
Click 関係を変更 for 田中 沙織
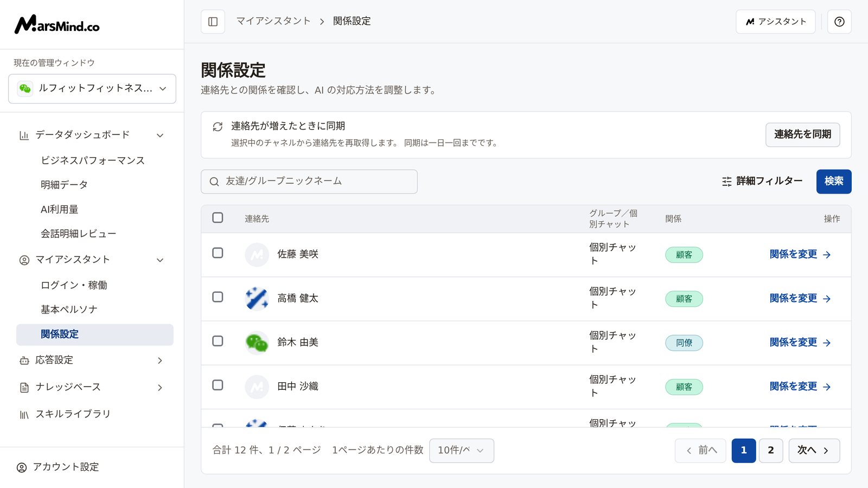pos(800,387)
